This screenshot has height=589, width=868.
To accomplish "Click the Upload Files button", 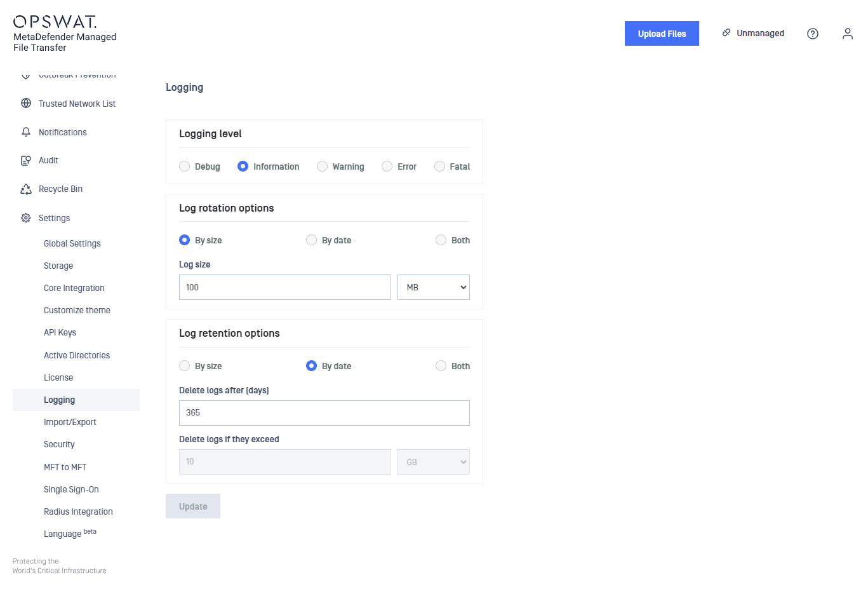I will [x=662, y=34].
